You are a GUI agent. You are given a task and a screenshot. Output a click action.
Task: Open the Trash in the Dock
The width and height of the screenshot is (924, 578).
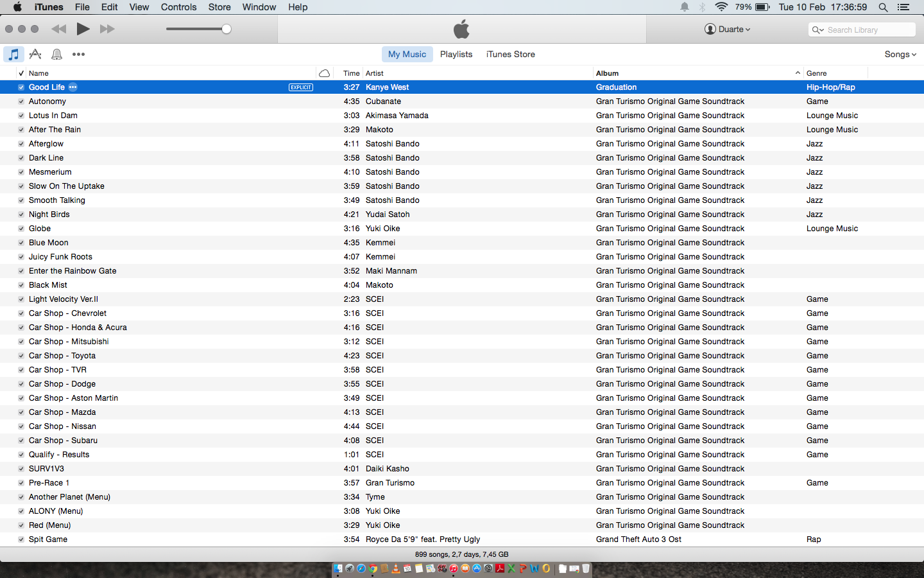pos(586,568)
